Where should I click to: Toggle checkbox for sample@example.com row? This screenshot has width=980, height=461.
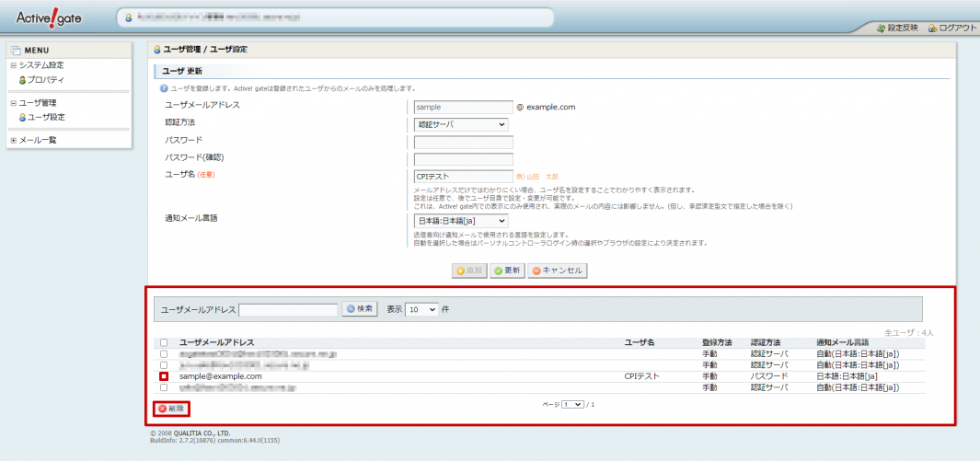[x=164, y=376]
